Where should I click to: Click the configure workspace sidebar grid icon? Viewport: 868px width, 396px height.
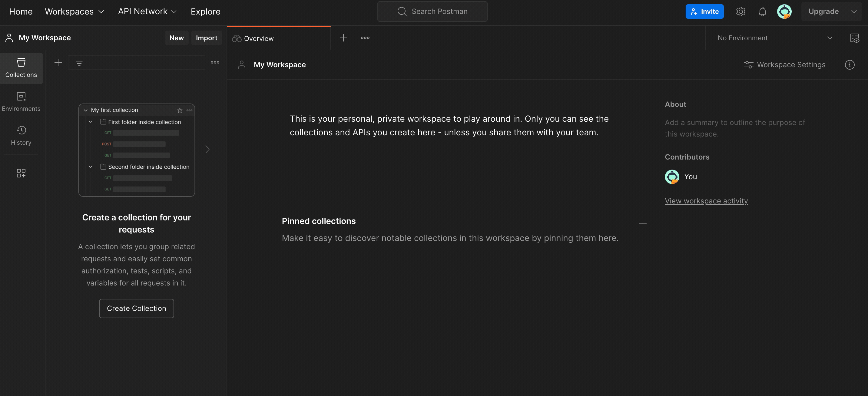(21, 173)
